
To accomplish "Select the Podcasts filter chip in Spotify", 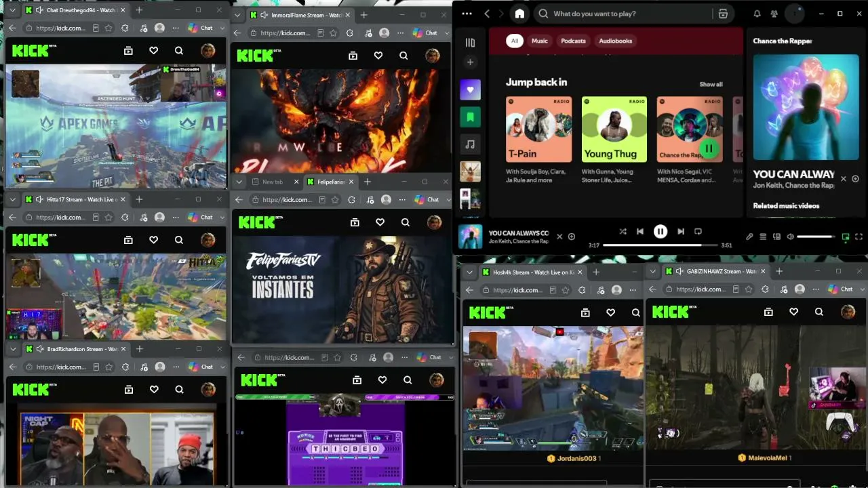I will click(x=573, y=41).
